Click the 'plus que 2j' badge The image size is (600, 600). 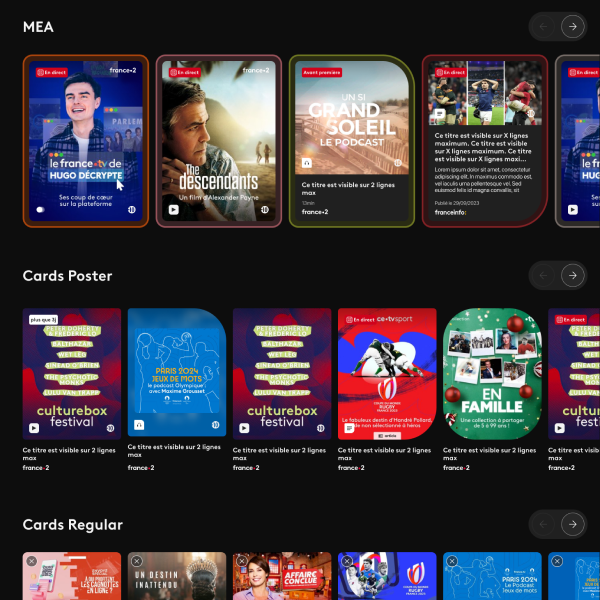tap(43, 320)
